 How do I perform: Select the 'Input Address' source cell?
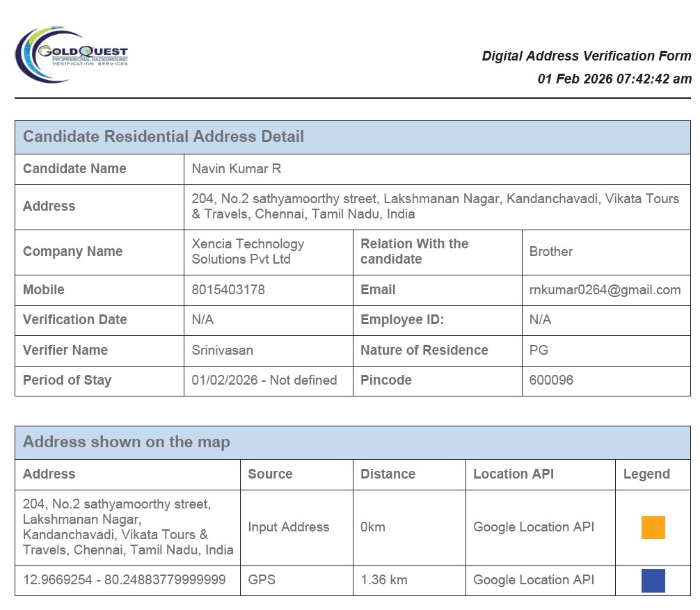click(288, 527)
